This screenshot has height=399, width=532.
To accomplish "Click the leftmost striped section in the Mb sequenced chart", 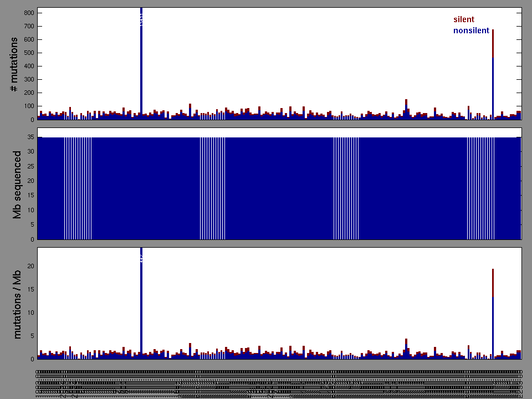I will 78,188.
